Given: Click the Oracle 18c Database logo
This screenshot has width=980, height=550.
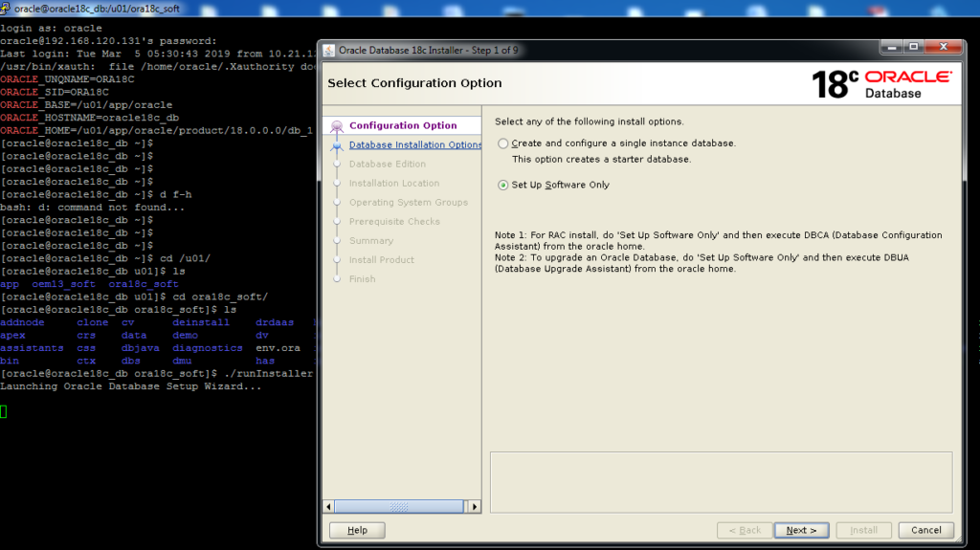Looking at the screenshot, I should pyautogui.click(x=881, y=84).
